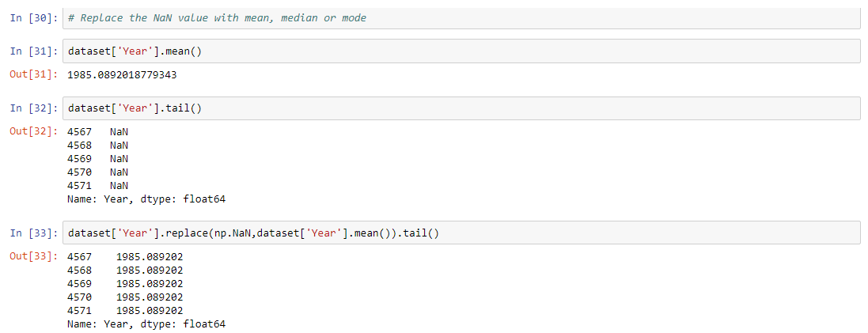The image size is (868, 333).
Task: Select the In [33] prompt label
Action: click(x=33, y=233)
